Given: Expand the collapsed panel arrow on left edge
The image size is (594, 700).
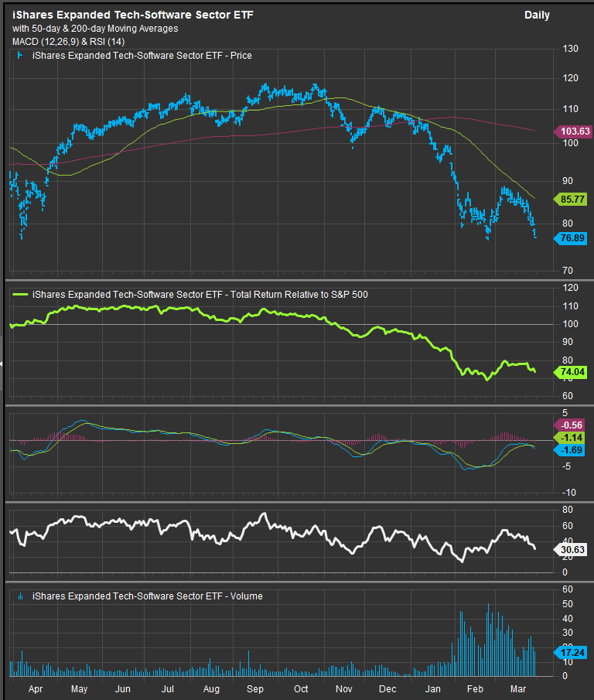Looking at the screenshot, I should coord(2,363).
